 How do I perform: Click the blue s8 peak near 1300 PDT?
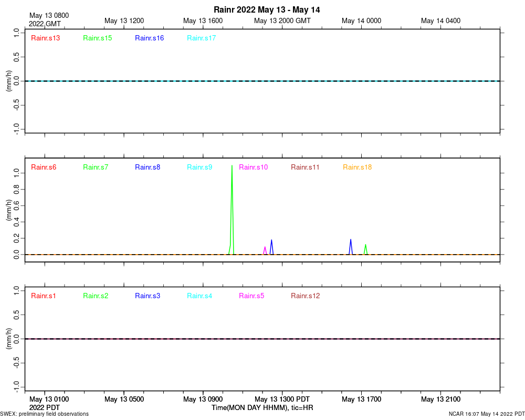[x=271, y=247]
